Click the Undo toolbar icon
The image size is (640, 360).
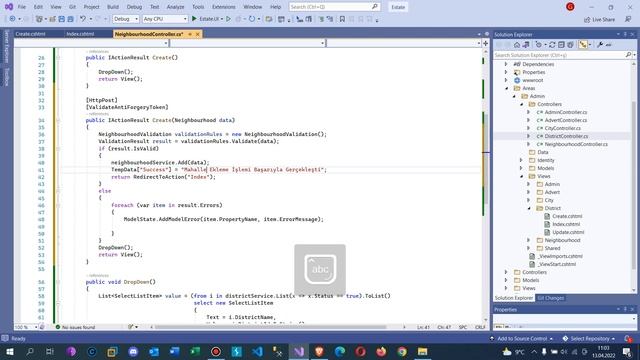(83, 19)
